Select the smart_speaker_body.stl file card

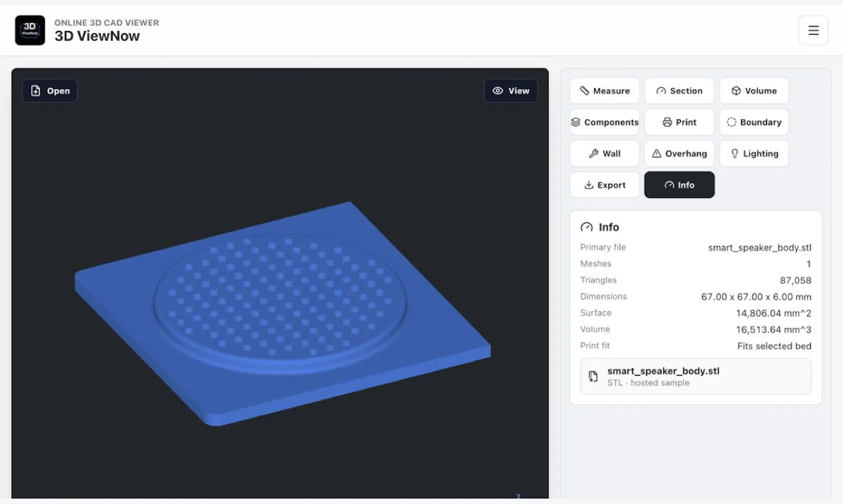point(695,376)
